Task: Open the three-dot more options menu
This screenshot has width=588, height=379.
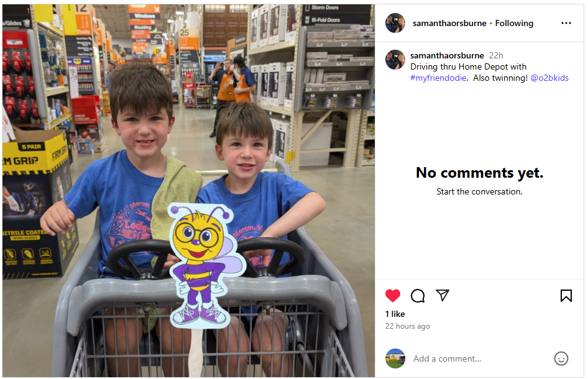Action: (x=566, y=23)
